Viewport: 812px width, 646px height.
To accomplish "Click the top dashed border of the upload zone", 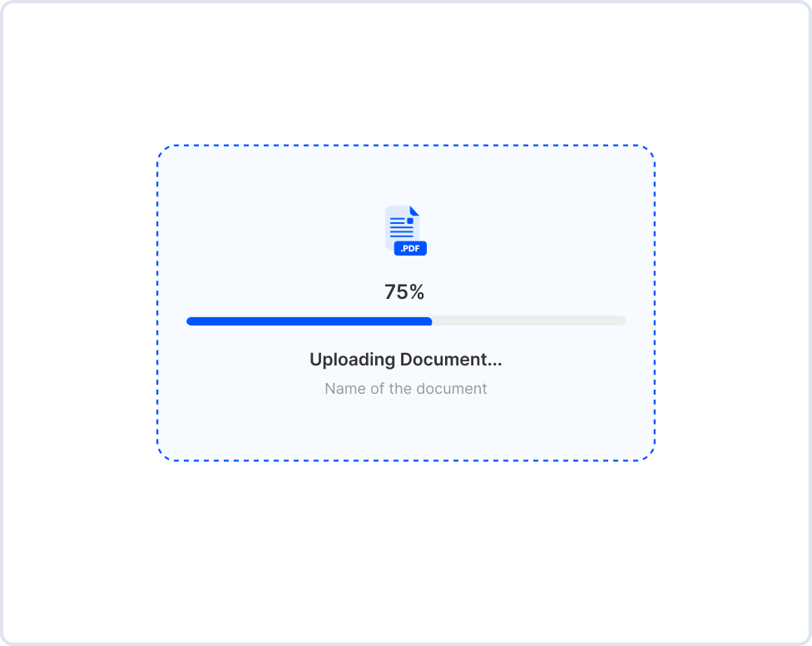I will point(406,146).
